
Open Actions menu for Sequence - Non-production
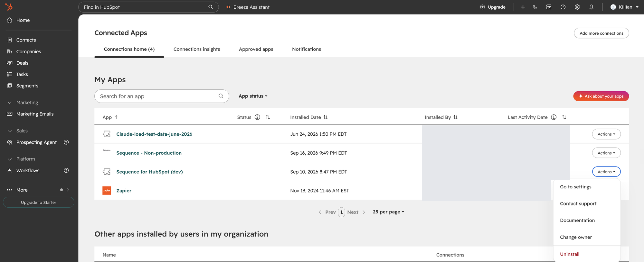click(x=606, y=153)
